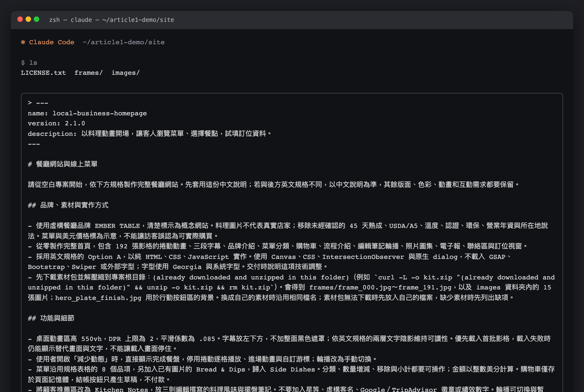
Task: Click the 'name: local-business-homepage' line
Action: (x=87, y=113)
